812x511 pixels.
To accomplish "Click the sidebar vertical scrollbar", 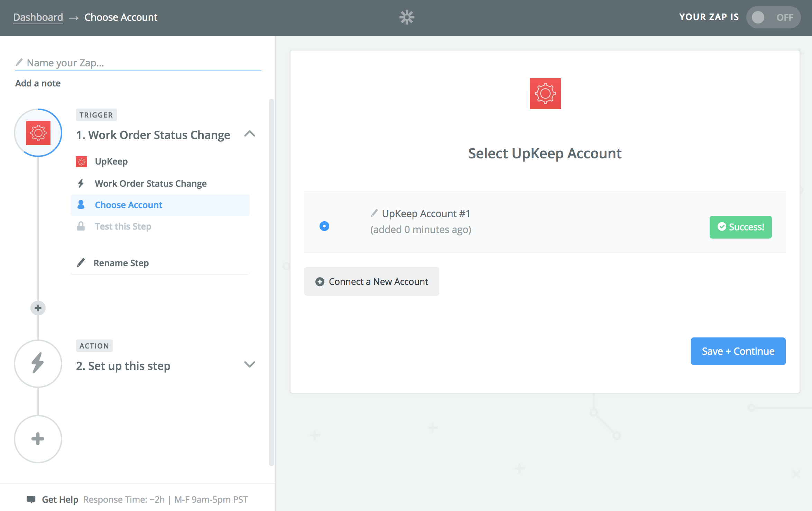I will click(271, 282).
